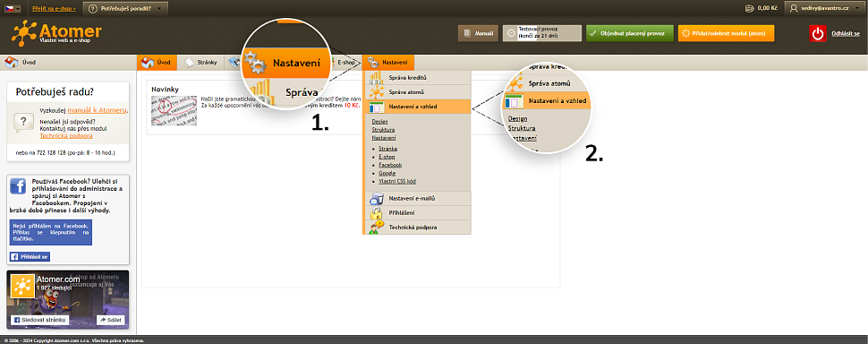Follow the "Přejít na e-shop" link
Viewport: 868px width, 344px height.
tap(54, 9)
